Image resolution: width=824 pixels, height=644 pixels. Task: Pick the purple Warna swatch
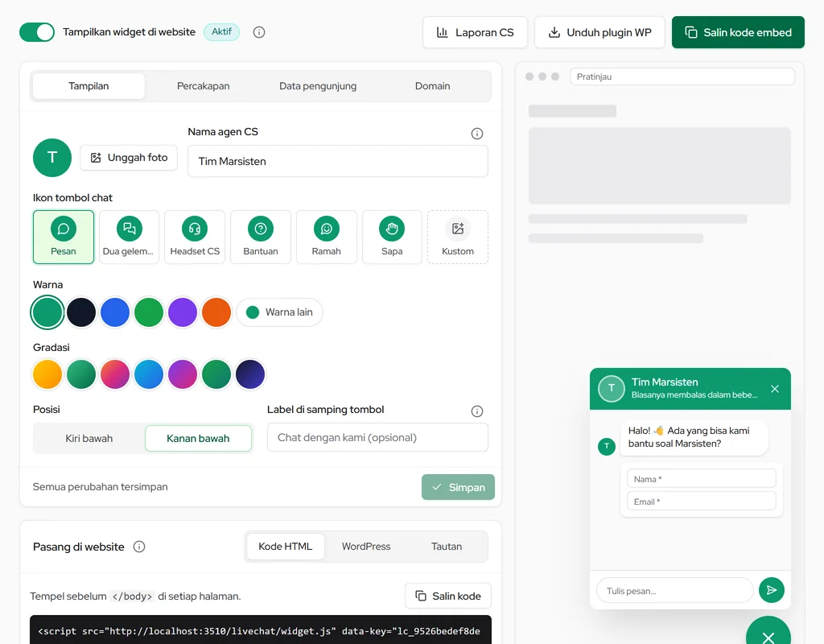click(x=183, y=312)
